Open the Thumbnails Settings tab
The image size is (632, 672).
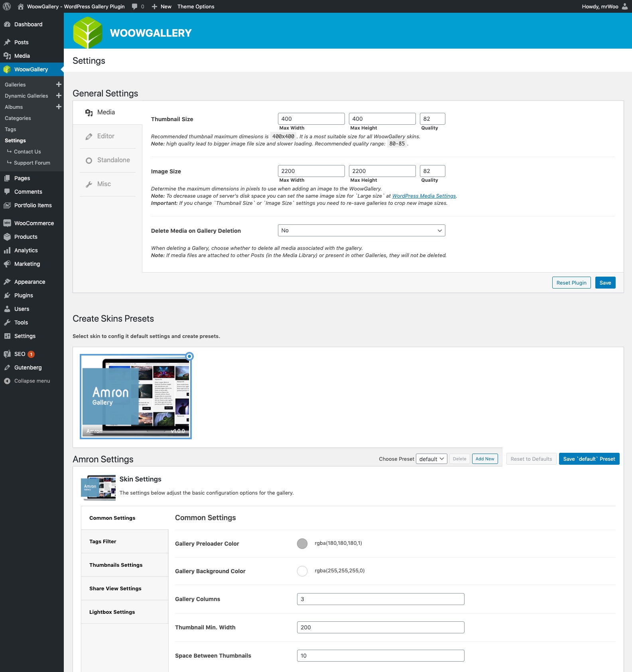pyautogui.click(x=125, y=565)
